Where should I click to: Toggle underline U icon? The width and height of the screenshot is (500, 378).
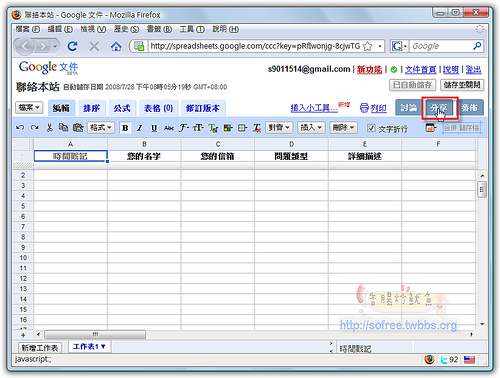154,128
